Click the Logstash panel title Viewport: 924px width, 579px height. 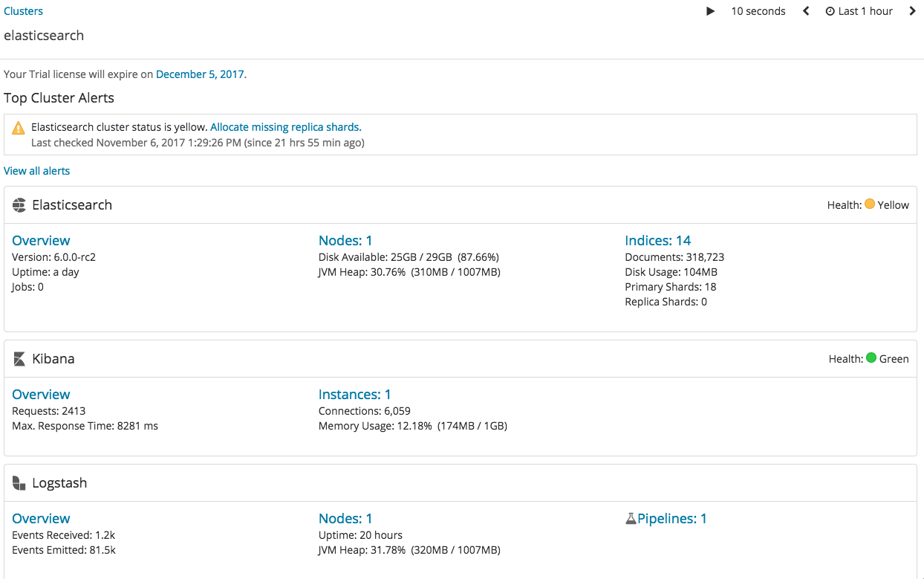coord(59,483)
